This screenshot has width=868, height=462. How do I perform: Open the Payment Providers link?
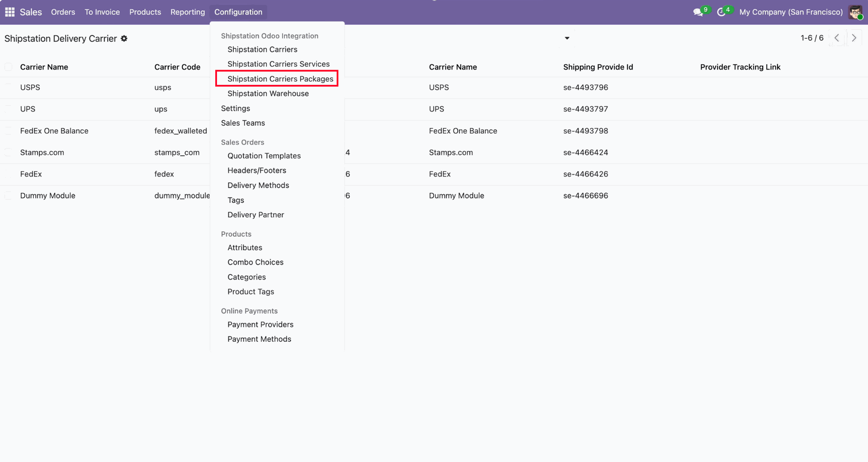pos(260,324)
